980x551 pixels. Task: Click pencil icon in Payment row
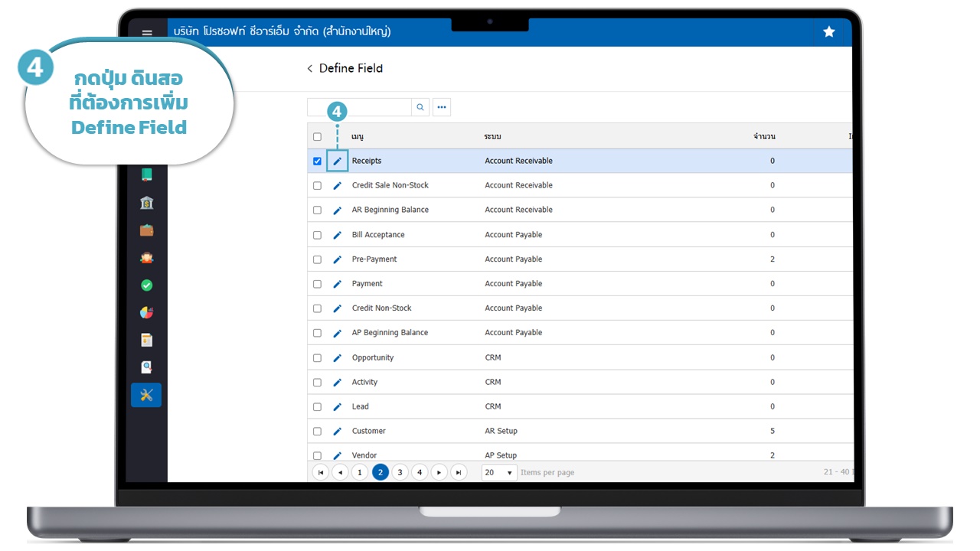coord(337,284)
